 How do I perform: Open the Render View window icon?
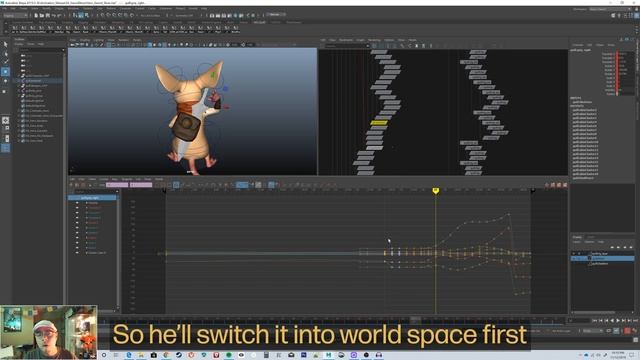click(212, 16)
